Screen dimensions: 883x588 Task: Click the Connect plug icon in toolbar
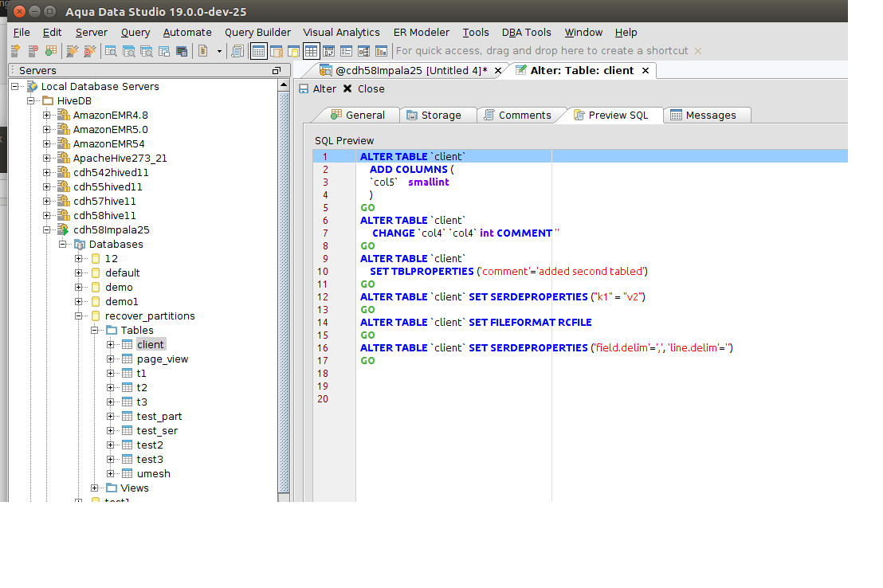click(72, 51)
